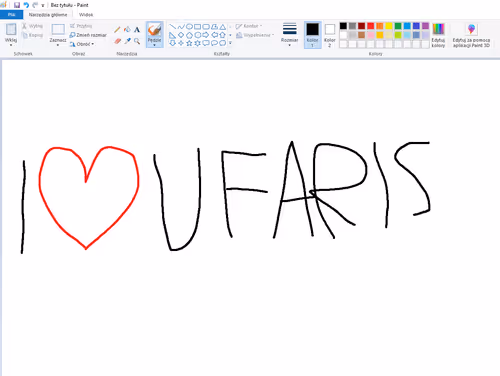The image size is (500, 376).
Task: Activate Kolor 1 foreground color
Action: point(312,35)
